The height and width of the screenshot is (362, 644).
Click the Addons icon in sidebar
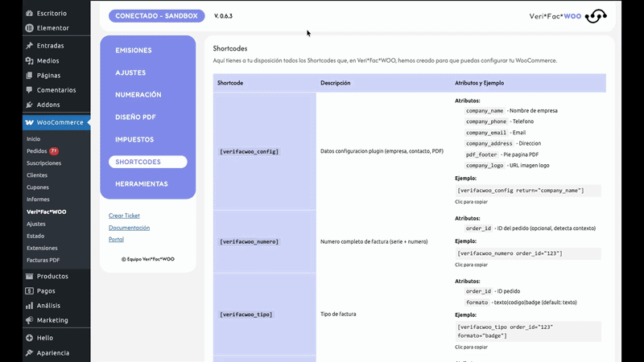(x=29, y=105)
